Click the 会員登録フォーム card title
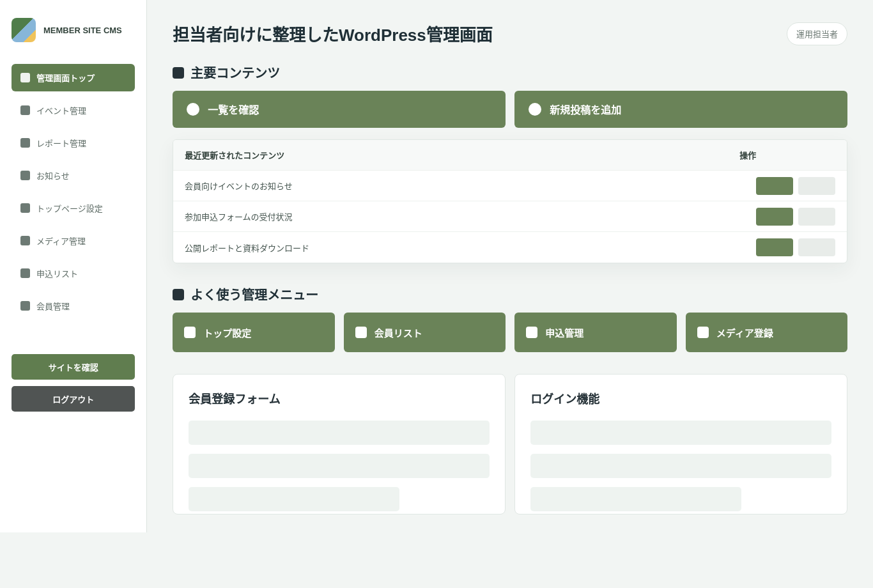 tap(235, 399)
